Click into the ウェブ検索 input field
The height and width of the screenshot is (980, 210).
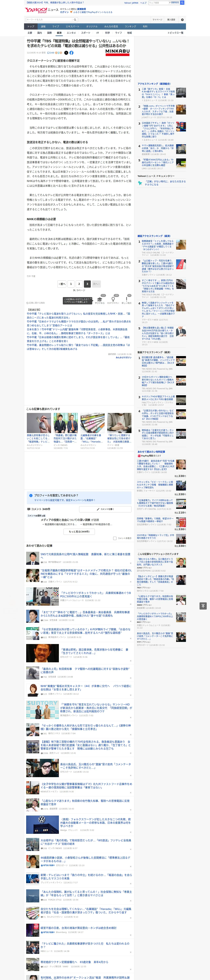pos(158,3)
